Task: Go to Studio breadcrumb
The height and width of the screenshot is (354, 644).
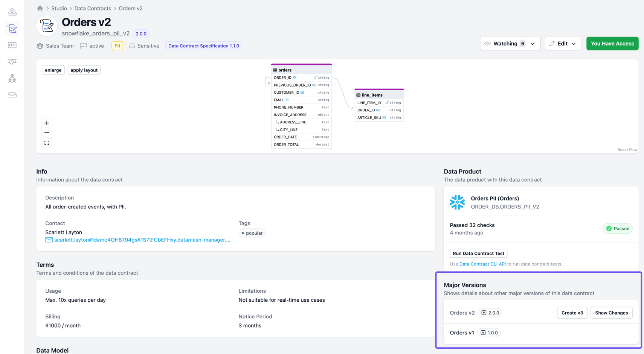Action: pyautogui.click(x=59, y=8)
